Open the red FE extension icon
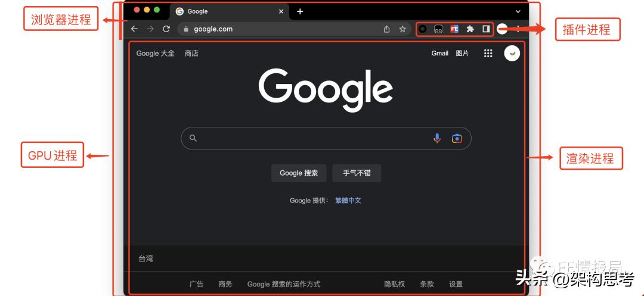Image resolution: width=644 pixels, height=296 pixels. pyautogui.click(x=454, y=29)
